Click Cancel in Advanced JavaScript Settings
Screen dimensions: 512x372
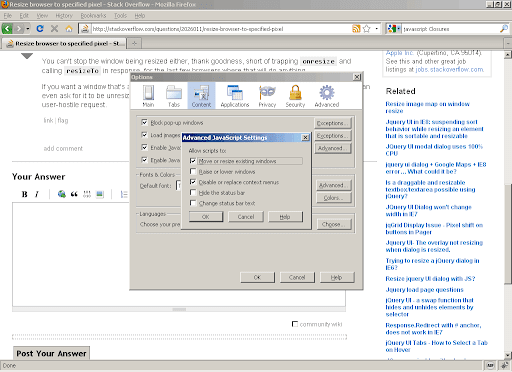point(246,217)
